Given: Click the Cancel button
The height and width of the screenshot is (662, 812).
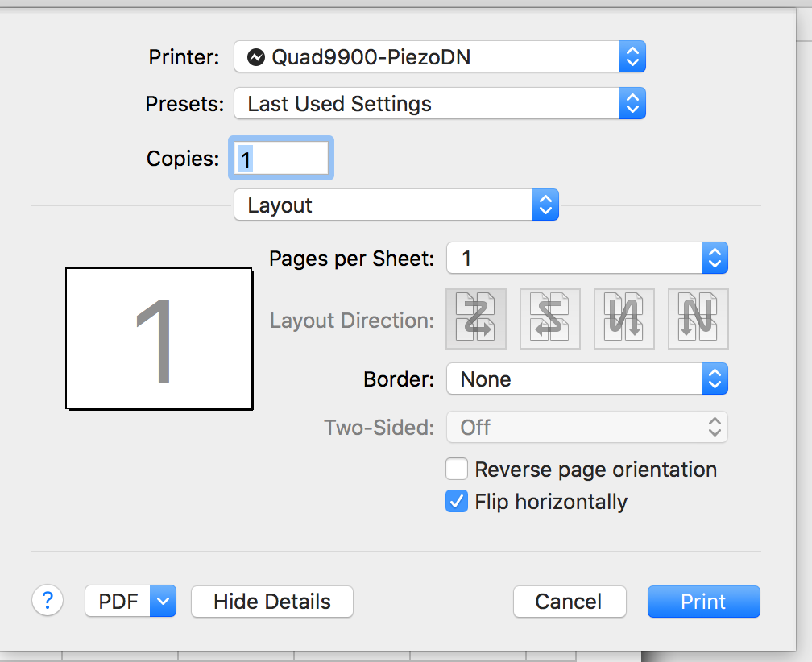Looking at the screenshot, I should pos(569,602).
